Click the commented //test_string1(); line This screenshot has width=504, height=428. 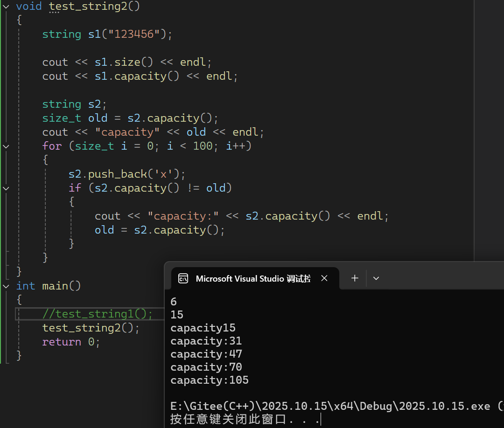98,314
